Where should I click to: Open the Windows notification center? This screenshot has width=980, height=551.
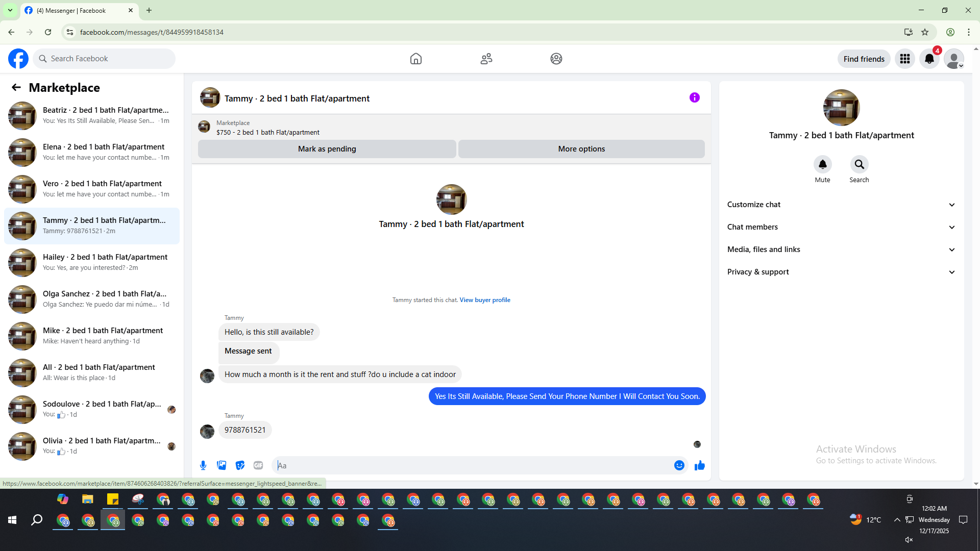pyautogui.click(x=963, y=520)
